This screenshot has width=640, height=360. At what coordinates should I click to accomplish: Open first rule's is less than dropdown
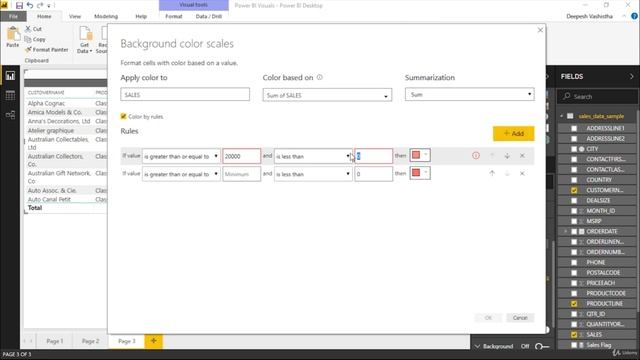pyautogui.click(x=313, y=156)
